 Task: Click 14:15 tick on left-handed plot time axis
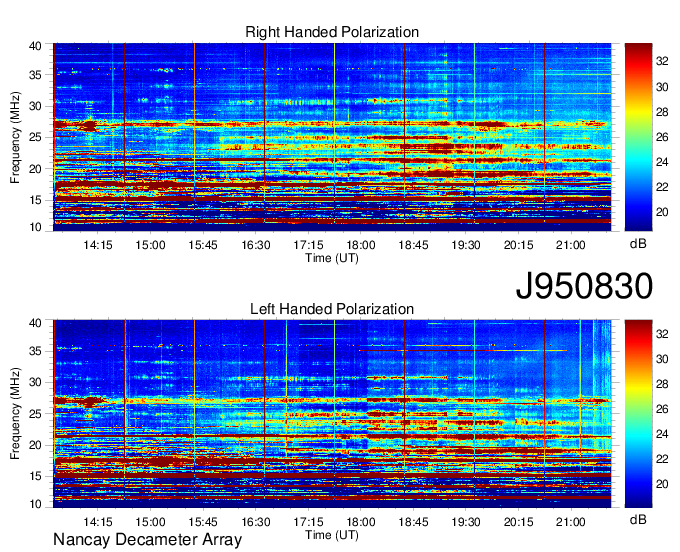(x=98, y=522)
